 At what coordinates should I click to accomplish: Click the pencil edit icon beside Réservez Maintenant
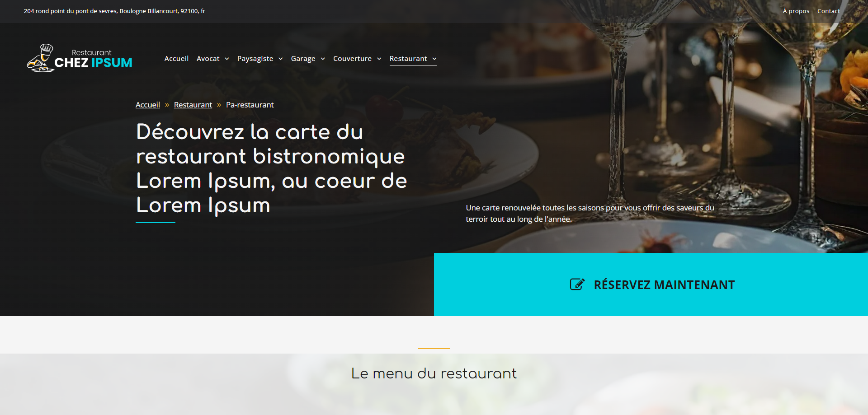point(577,284)
